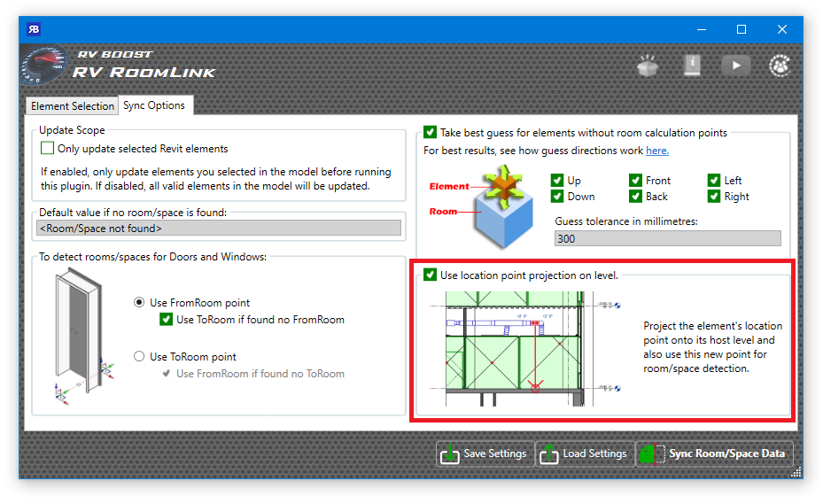This screenshot has height=504, width=823.
Task: Switch to the Element Selection tab
Action: 73,106
